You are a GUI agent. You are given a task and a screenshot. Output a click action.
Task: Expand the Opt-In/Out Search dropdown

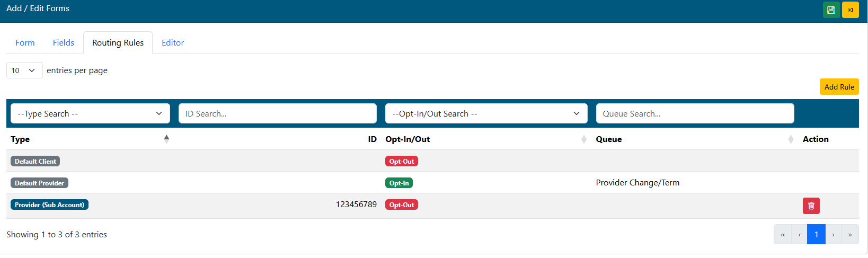(x=486, y=113)
